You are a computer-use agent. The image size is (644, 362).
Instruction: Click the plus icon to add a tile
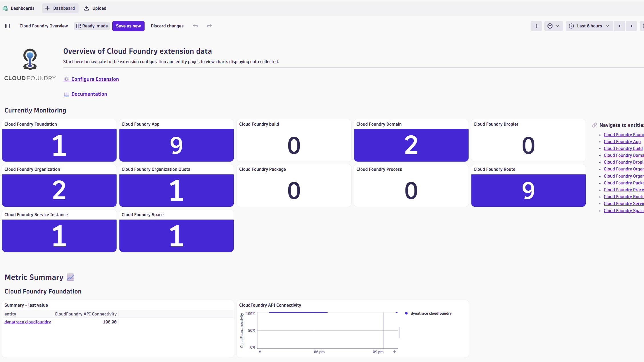coord(536,26)
